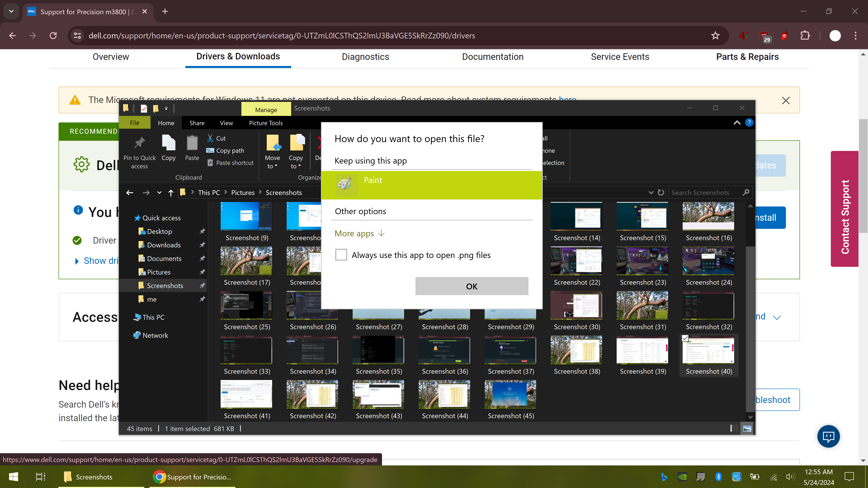Switch to large thumbnails view icon

pos(747,428)
